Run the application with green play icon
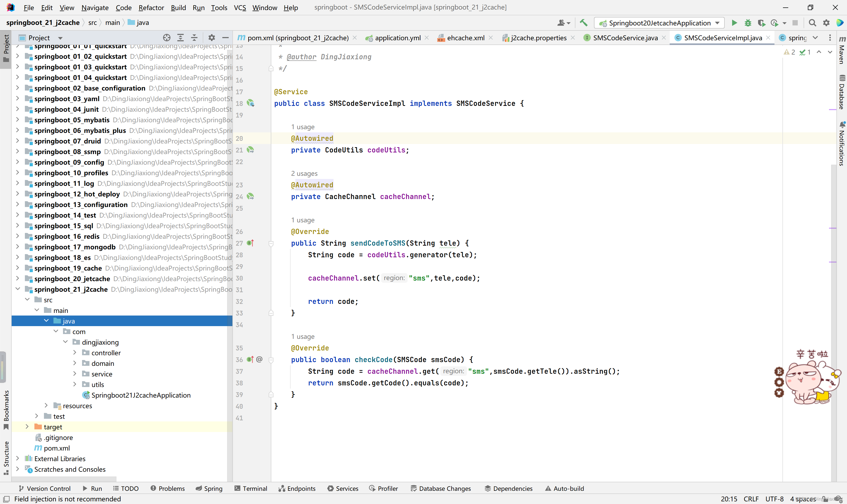847x504 pixels. click(x=734, y=23)
